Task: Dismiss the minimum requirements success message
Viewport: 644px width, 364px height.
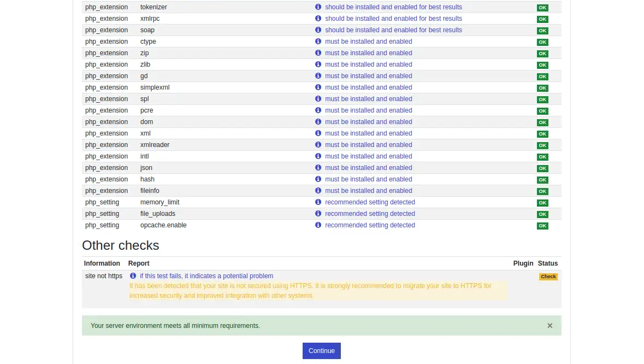Action: [550, 326]
